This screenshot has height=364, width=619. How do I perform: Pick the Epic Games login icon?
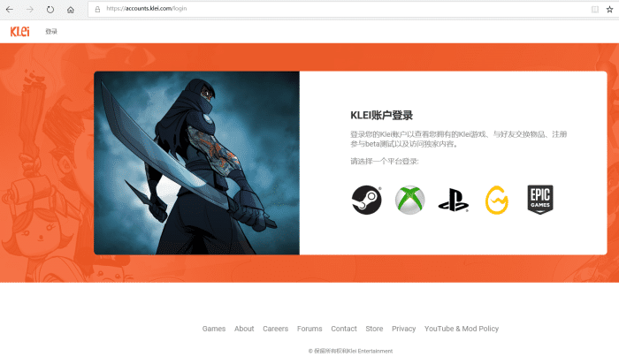click(x=540, y=200)
